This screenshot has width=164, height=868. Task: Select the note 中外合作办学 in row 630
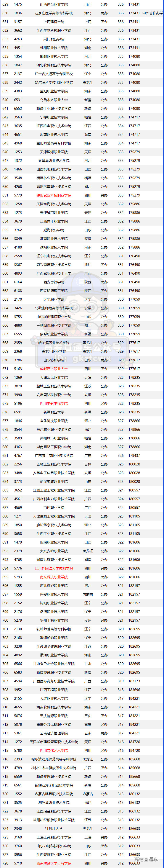(x=153, y=13)
